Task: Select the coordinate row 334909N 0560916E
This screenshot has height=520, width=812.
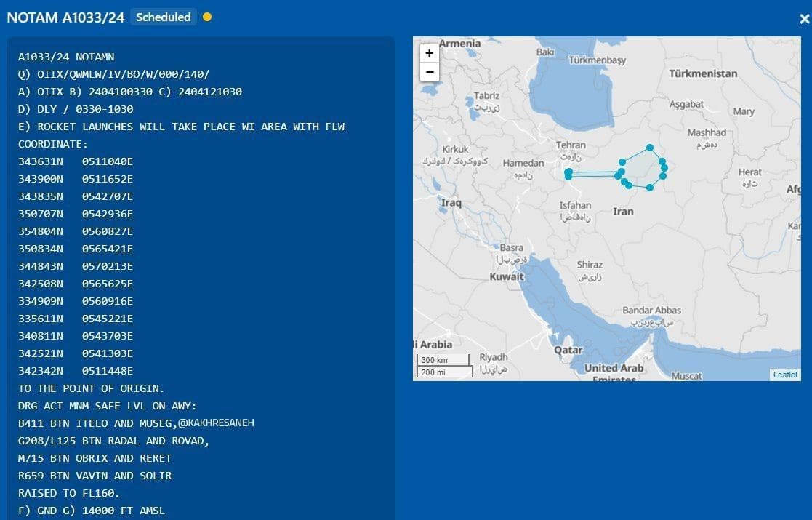Action: (76, 301)
